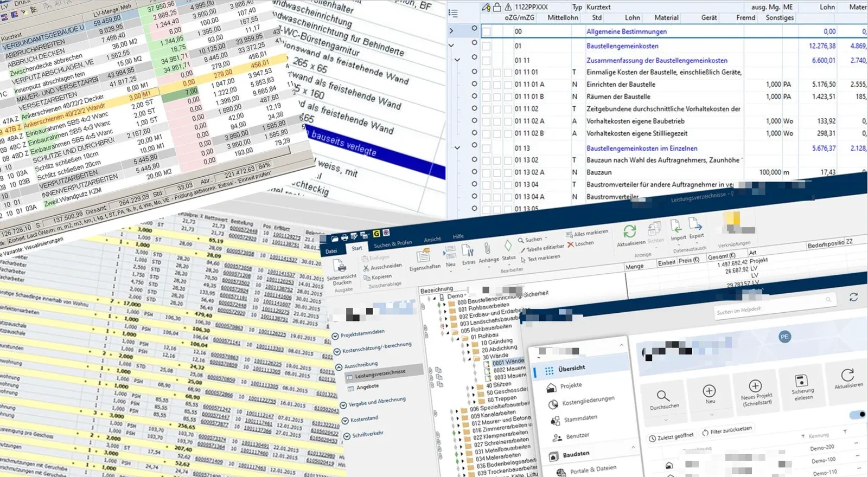Click the Status diamond icon
The height and width of the screenshot is (477, 868).
pos(507,246)
